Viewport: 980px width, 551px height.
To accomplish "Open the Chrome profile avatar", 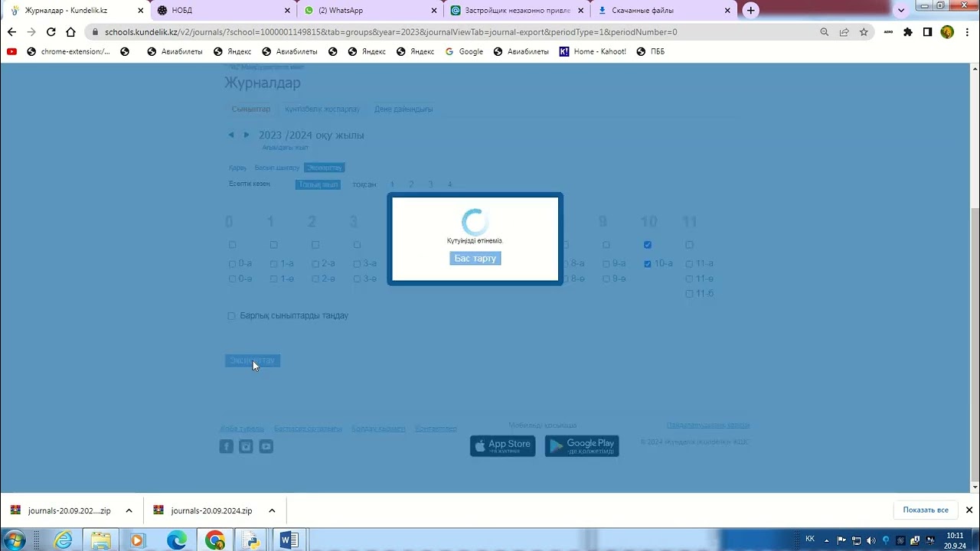I will tap(947, 32).
